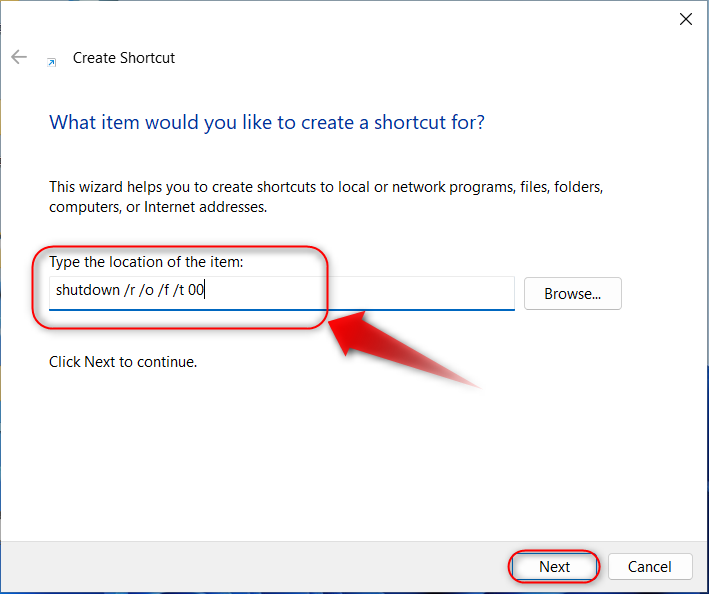
Task: Click the 'Type the location of the item' label
Action: pyautogui.click(x=146, y=262)
